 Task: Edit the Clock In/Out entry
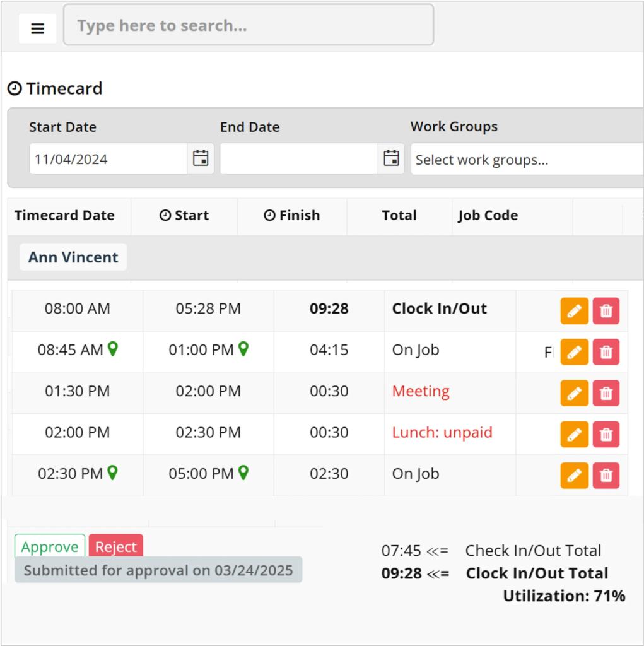pyautogui.click(x=574, y=311)
